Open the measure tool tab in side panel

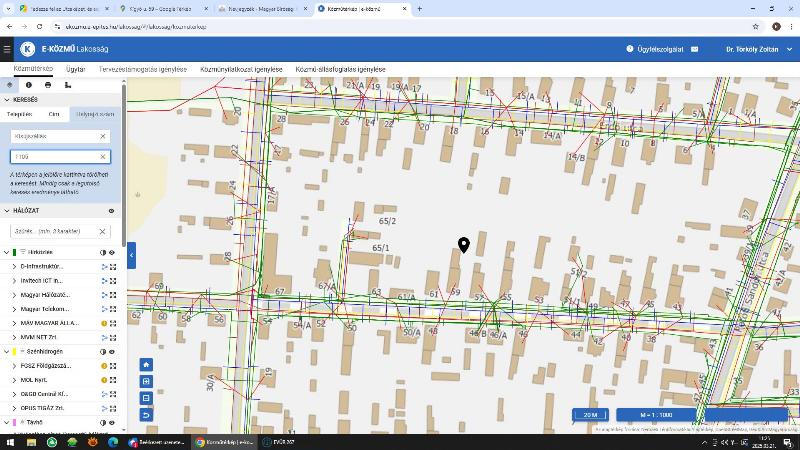click(68, 85)
